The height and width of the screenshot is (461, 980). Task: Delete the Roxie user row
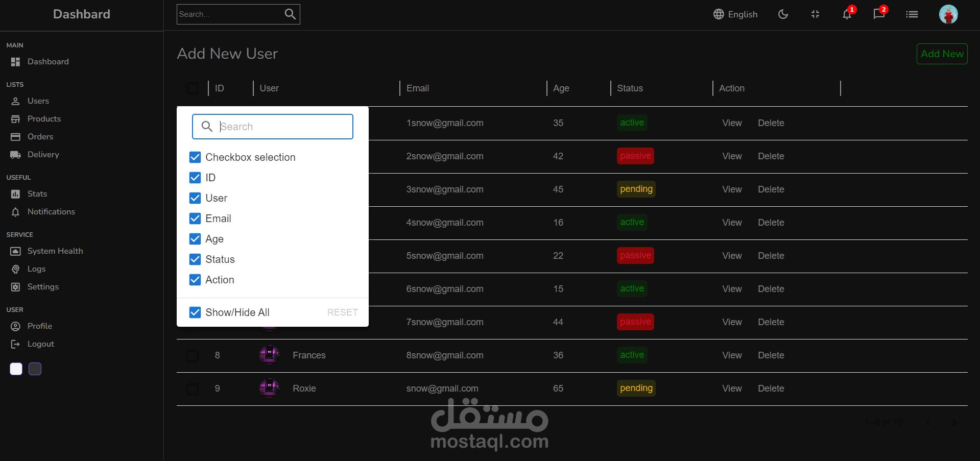pos(771,389)
